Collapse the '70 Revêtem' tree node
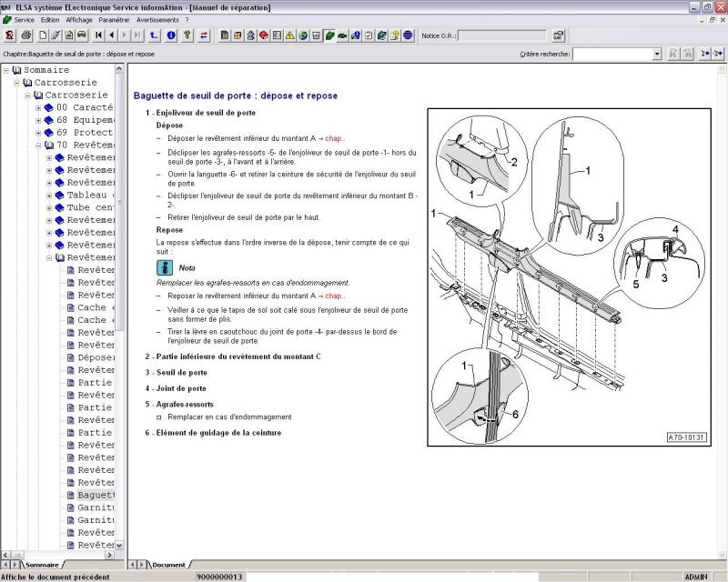Screen dimensions: 728x582 [38, 145]
